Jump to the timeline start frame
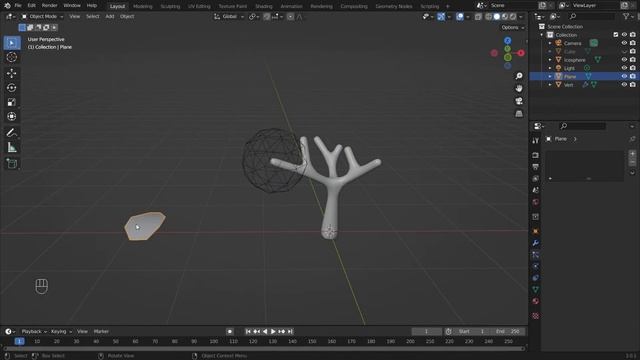 click(x=248, y=331)
